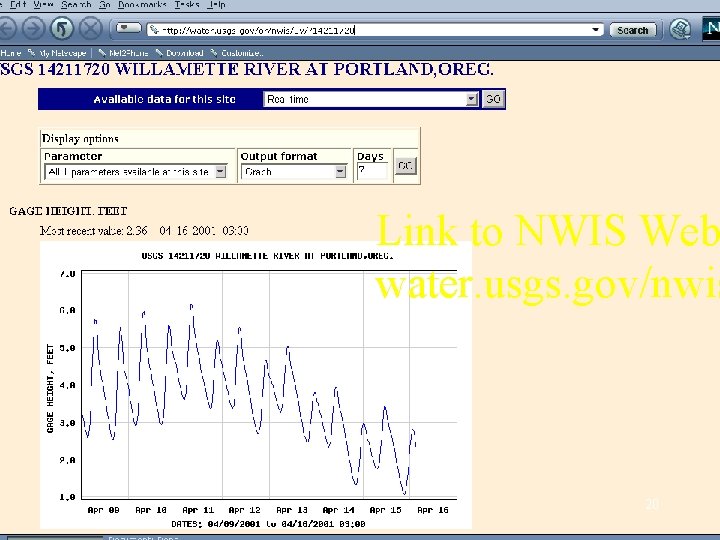Click the gage height graph image
720x540 pixels.
click(256, 385)
